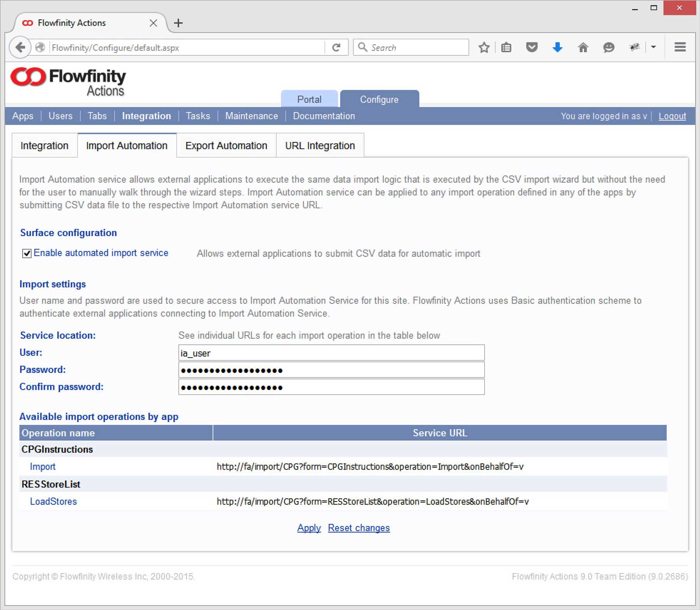700x610 pixels.
Task: Close the Flowfinity Actions browser tab
Action: pos(153,23)
